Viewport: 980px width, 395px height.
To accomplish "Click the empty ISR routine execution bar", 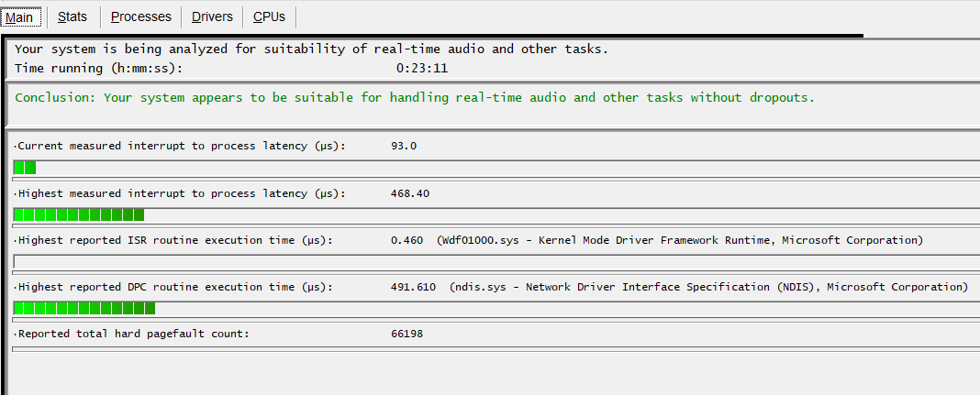I will pos(496,262).
